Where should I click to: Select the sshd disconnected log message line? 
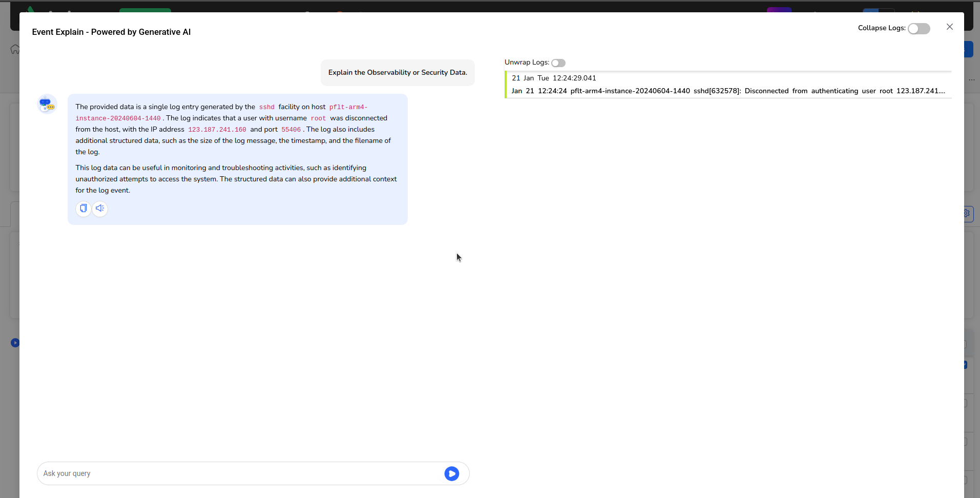[727, 91]
